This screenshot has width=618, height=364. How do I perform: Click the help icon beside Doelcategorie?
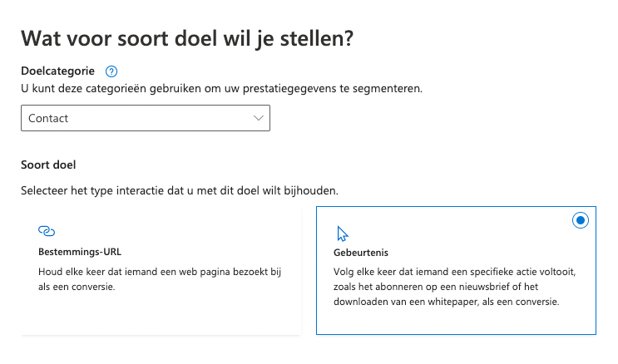tap(112, 71)
